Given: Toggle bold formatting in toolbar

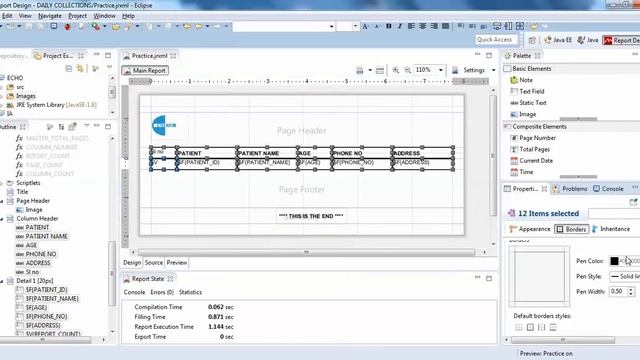Looking at the screenshot, I should pyautogui.click(x=389, y=26).
